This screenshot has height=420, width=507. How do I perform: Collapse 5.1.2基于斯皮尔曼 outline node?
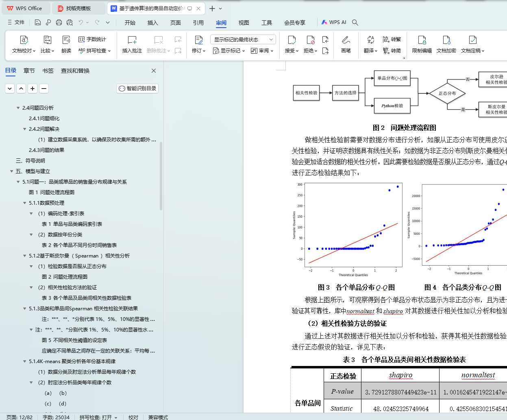[24, 256]
